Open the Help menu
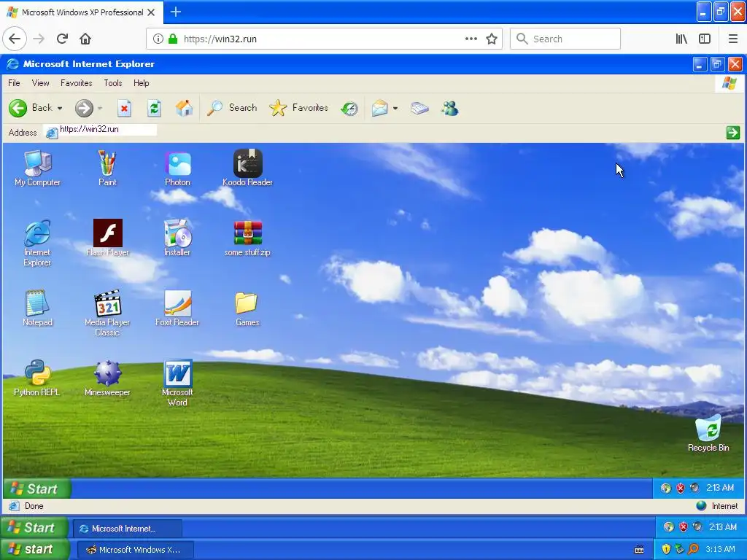The height and width of the screenshot is (560, 747). 141,83
